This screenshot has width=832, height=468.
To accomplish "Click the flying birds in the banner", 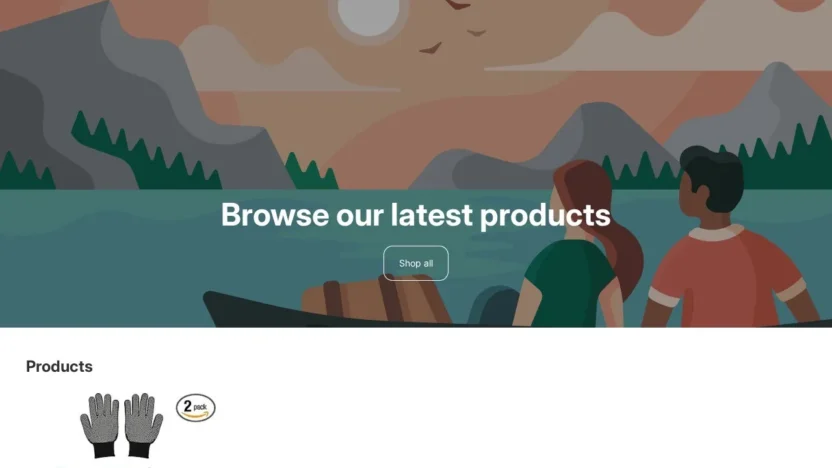I will [x=453, y=28].
